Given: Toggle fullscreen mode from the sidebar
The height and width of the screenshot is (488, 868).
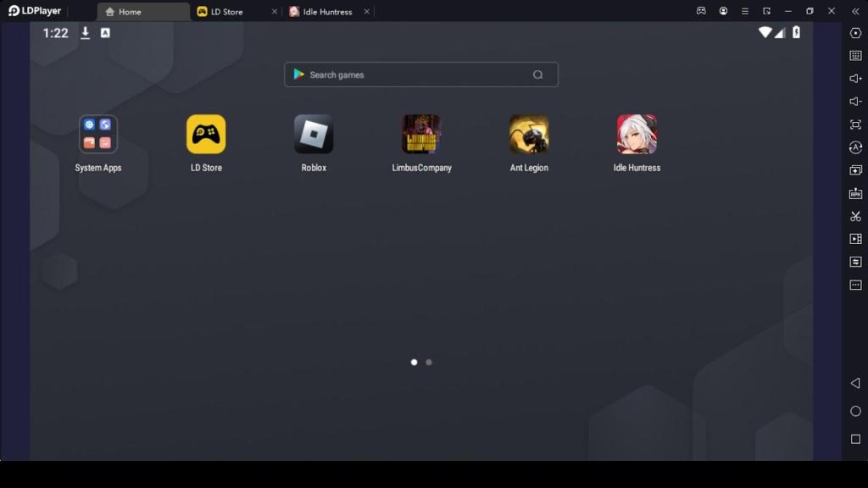Looking at the screenshot, I should tap(855, 125).
